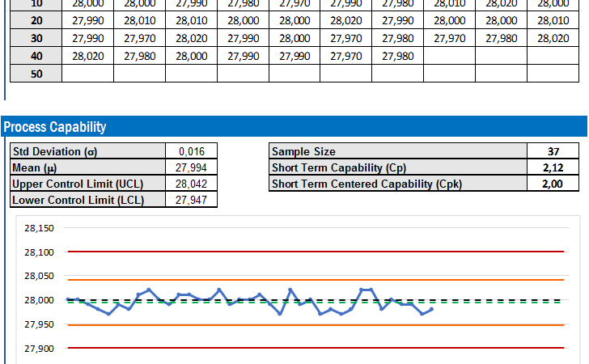The width and height of the screenshot is (589, 364).
Task: Click the 28,150 axis label on chart
Action: pyautogui.click(x=39, y=228)
